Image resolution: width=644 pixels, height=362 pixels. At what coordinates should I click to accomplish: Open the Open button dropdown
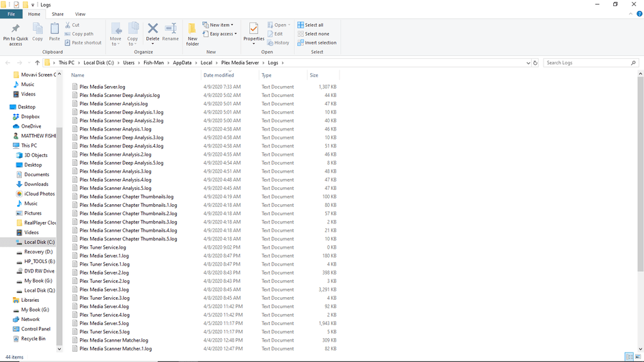(289, 25)
